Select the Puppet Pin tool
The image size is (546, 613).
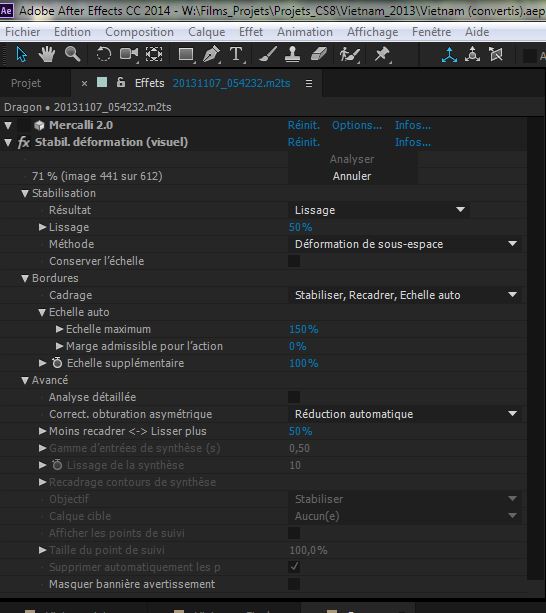pyautogui.click(x=382, y=54)
